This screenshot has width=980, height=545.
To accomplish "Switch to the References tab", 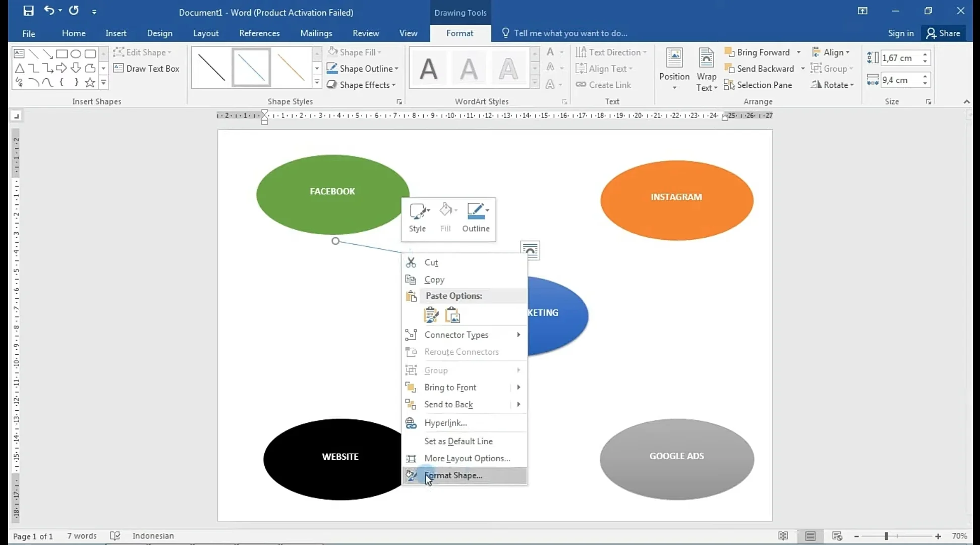I will click(259, 33).
